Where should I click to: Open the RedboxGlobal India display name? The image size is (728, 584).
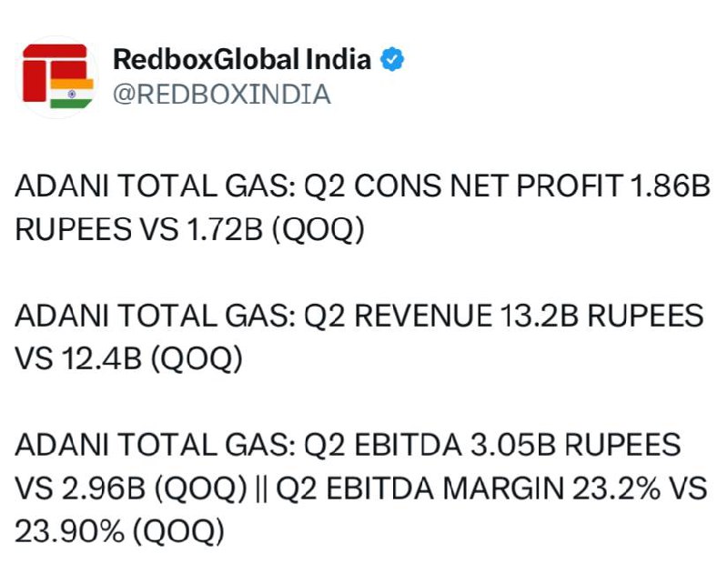pos(242,59)
